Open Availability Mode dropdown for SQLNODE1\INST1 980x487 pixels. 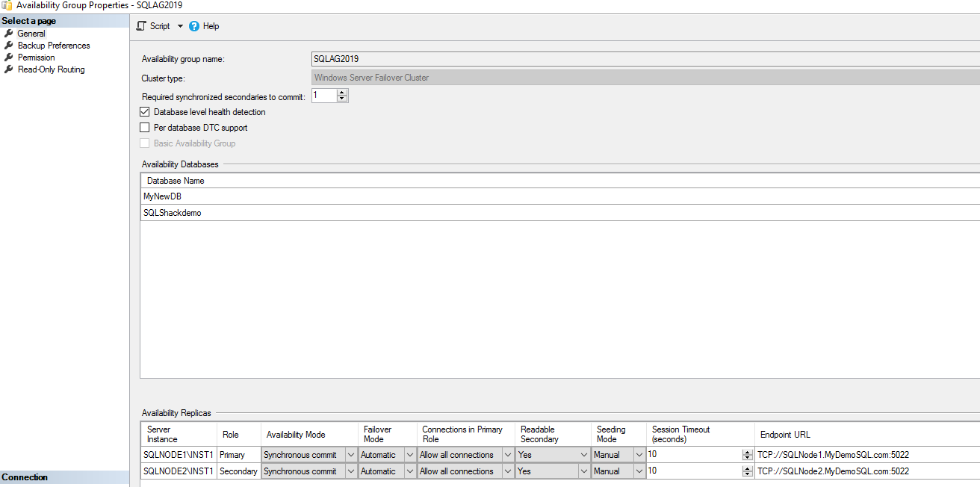point(351,455)
